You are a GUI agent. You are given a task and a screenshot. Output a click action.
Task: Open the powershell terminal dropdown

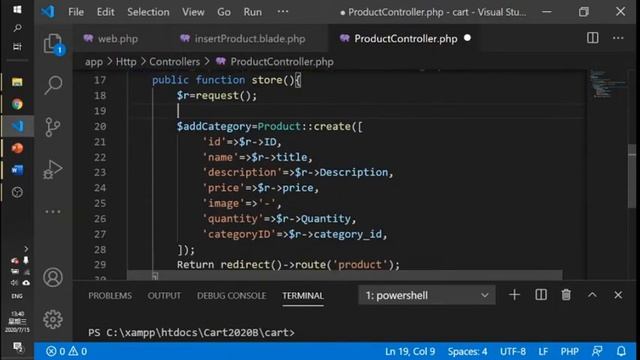pos(427,295)
